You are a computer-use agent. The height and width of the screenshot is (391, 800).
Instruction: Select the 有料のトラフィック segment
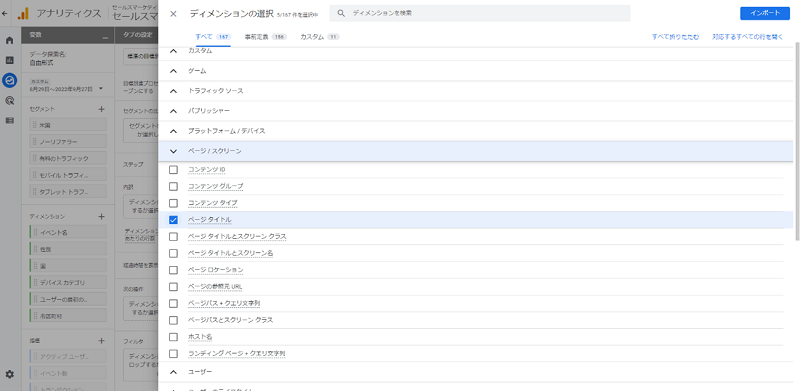68,158
